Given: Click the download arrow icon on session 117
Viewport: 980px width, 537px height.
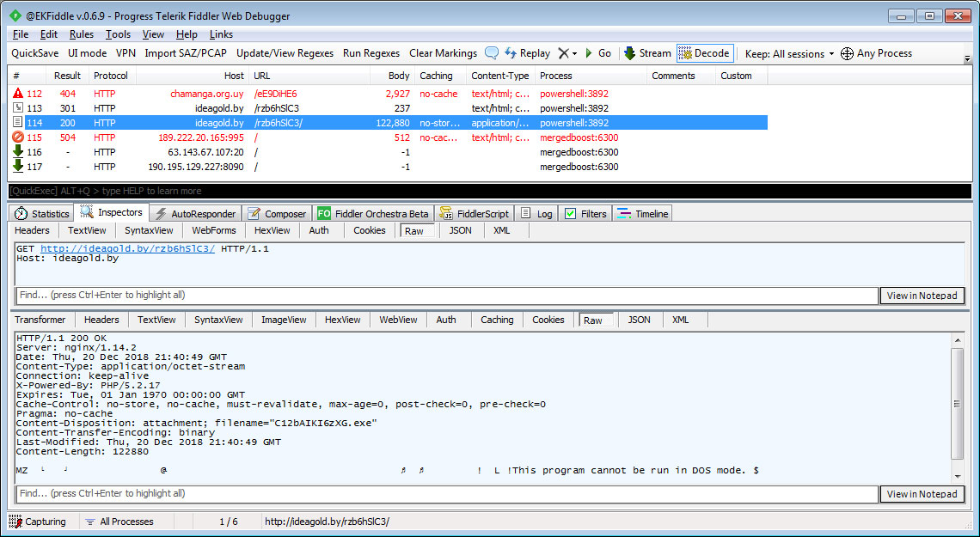Looking at the screenshot, I should [x=18, y=167].
